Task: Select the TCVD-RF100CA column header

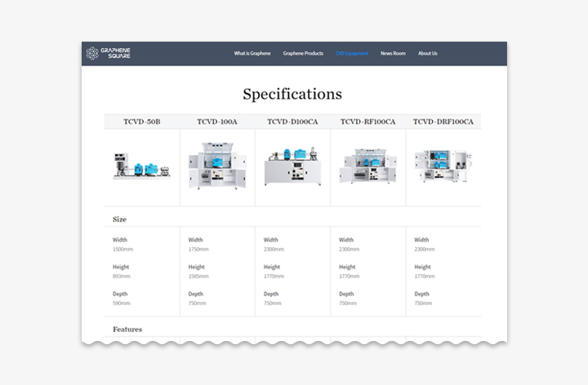Action: tap(367, 122)
